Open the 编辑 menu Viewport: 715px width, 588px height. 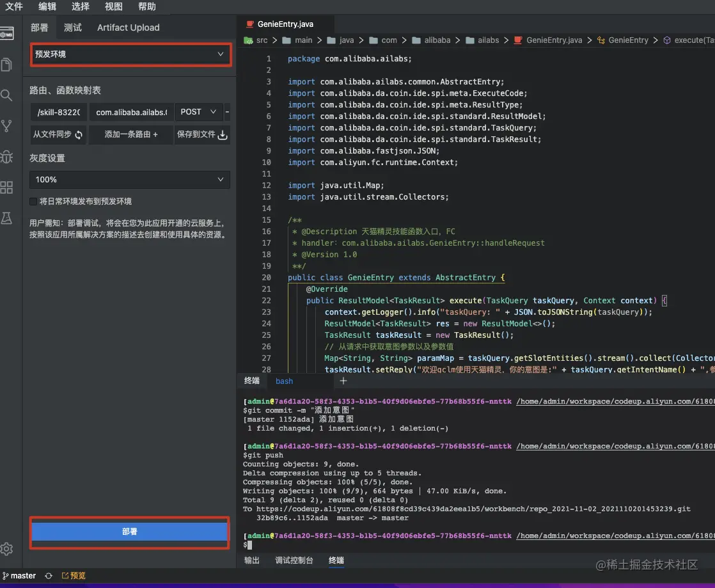pos(47,6)
